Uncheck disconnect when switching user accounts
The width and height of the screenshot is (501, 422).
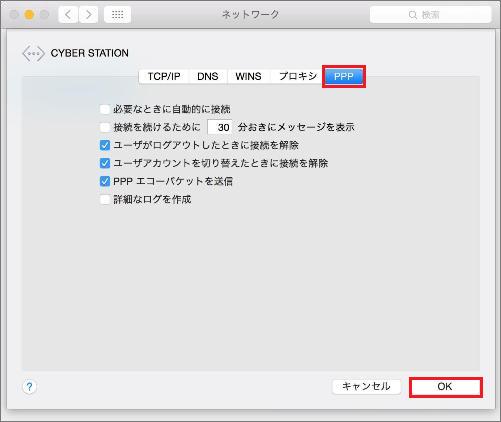pyautogui.click(x=105, y=163)
